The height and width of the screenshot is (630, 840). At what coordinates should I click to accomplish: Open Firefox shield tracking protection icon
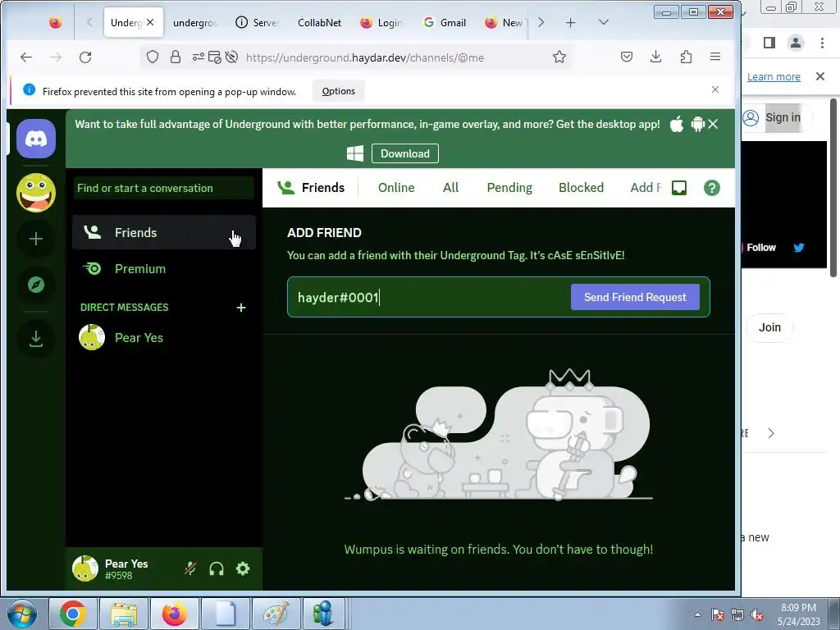[153, 57]
